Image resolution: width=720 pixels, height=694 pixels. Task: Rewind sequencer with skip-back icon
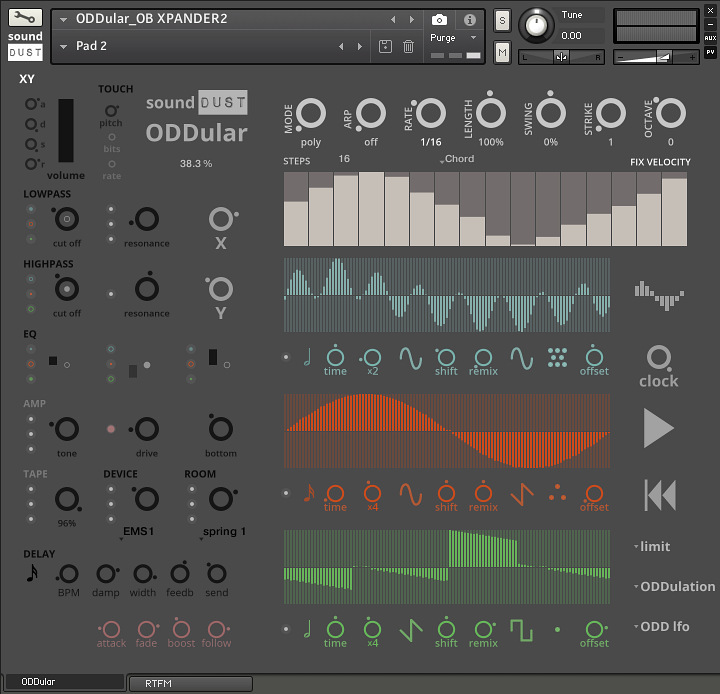click(x=660, y=495)
